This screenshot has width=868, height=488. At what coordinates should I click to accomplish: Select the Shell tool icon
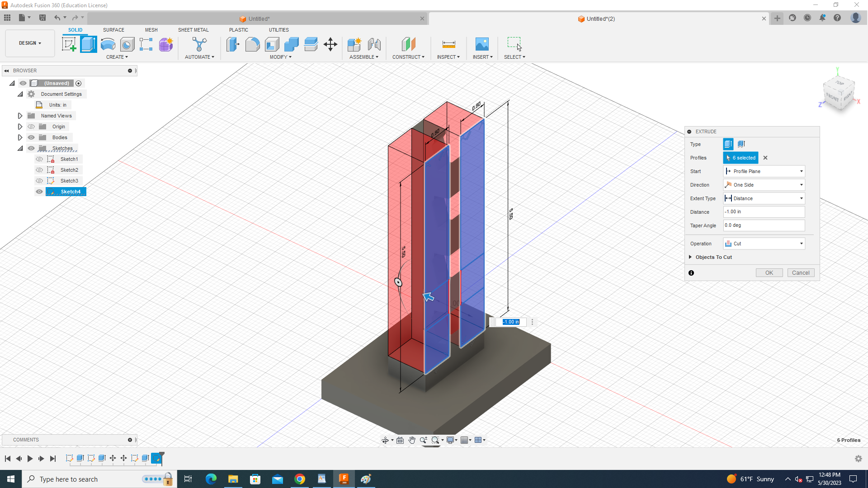tap(272, 44)
